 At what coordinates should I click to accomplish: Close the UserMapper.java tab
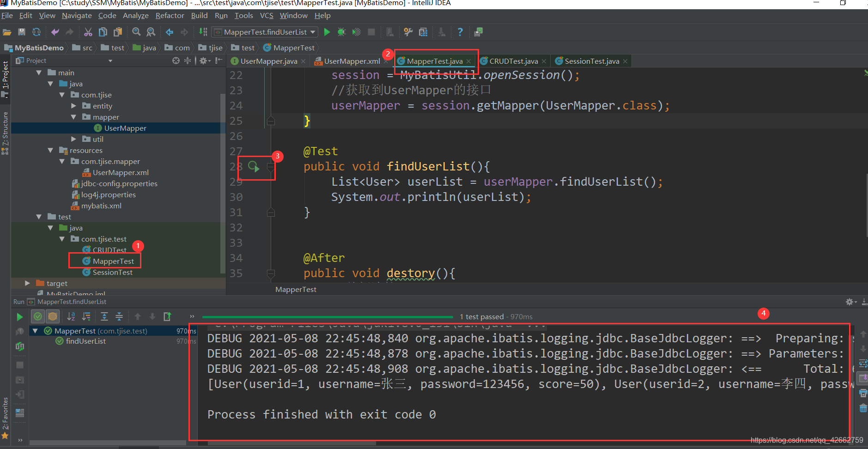pyautogui.click(x=303, y=61)
